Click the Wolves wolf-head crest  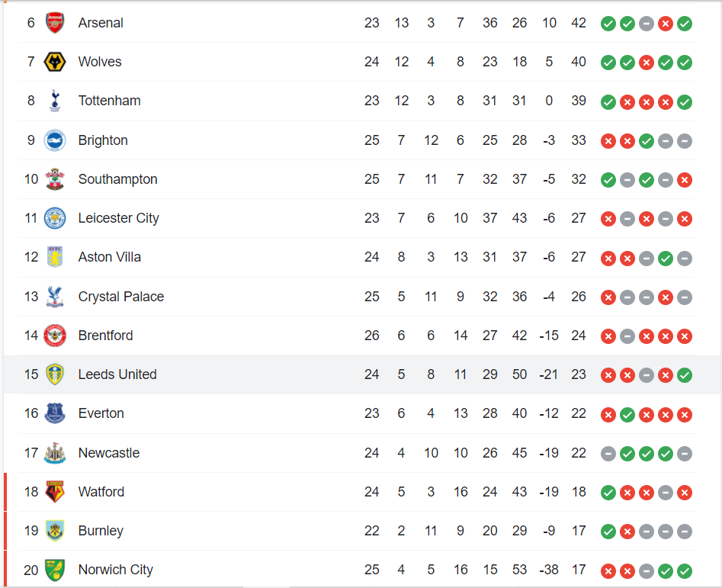(55, 62)
